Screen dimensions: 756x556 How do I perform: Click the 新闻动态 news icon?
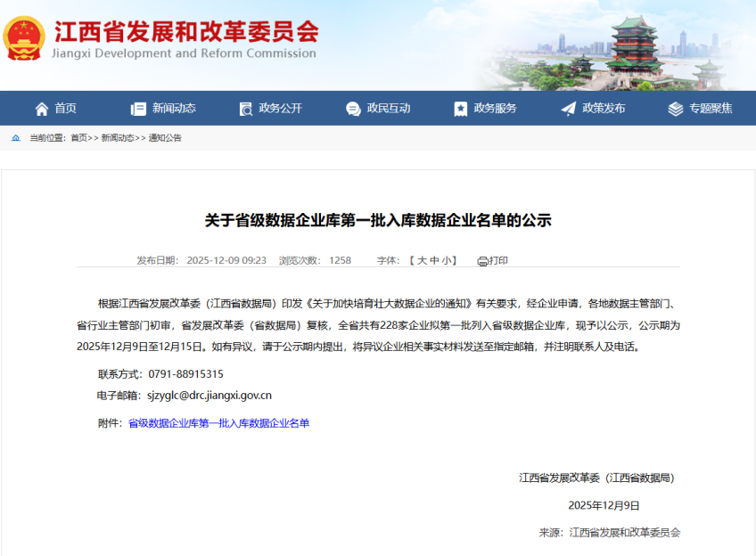tap(138, 109)
